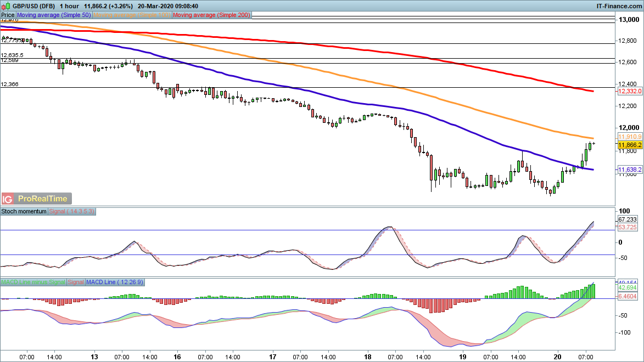Click the MACD Line minus Signal label
The height and width of the screenshot is (362, 644).
33,282
